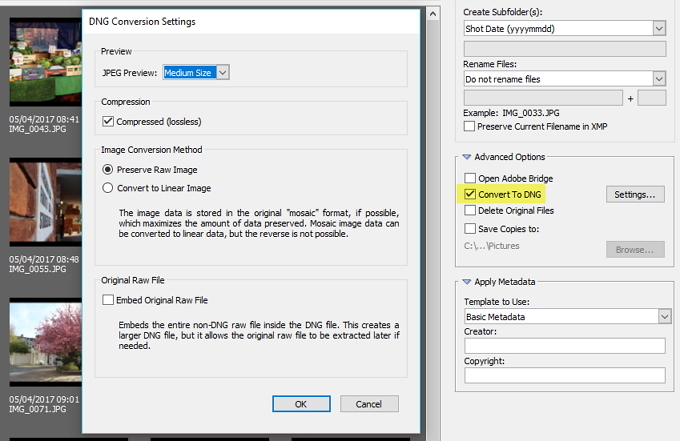Click the Example: IMG_0033.JPG text
The height and width of the screenshot is (441, 680).
(x=511, y=113)
